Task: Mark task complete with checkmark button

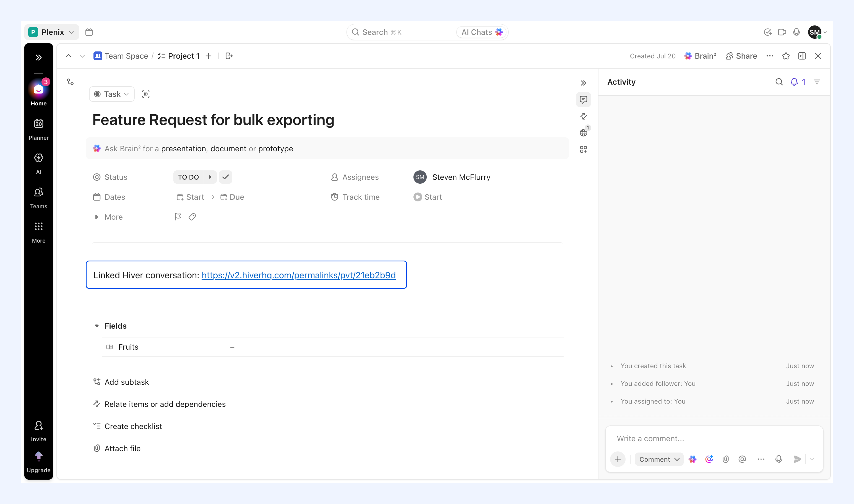Action: [x=225, y=177]
